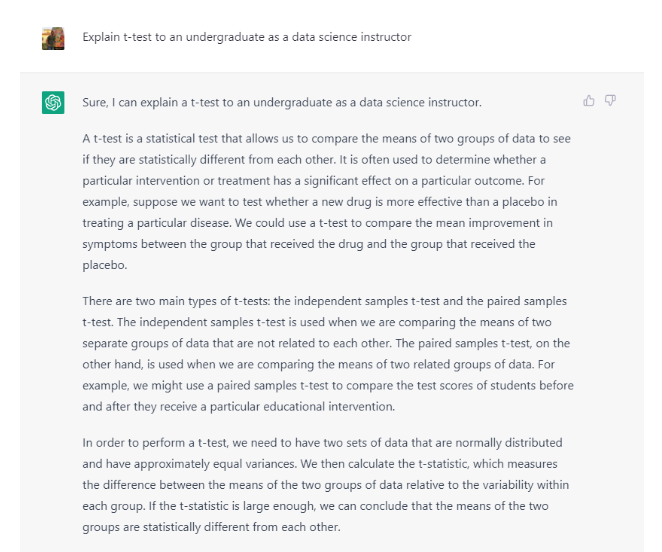Click the thumbs up icon
Viewport: 662px width, 552px height.
click(589, 100)
